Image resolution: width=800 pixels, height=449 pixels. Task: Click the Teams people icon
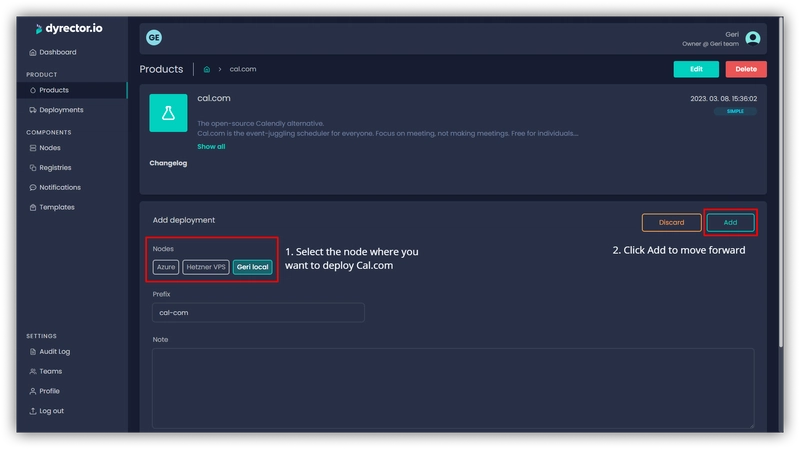click(x=33, y=371)
